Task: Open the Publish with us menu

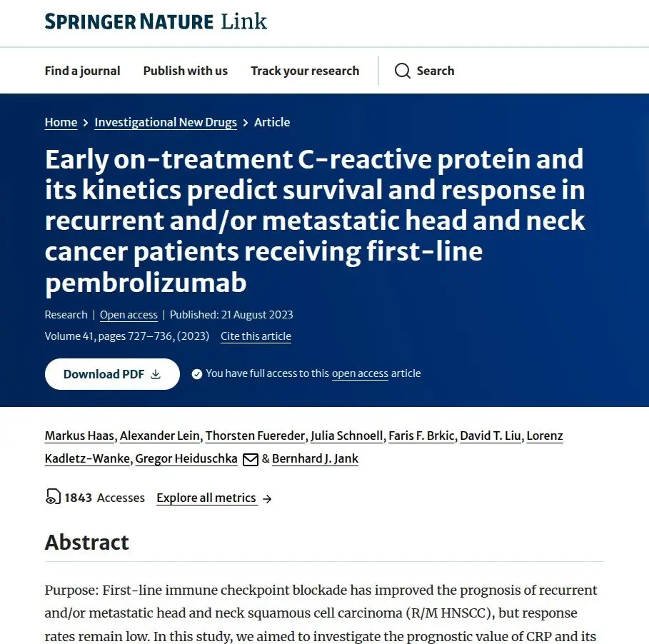Action: [x=186, y=71]
